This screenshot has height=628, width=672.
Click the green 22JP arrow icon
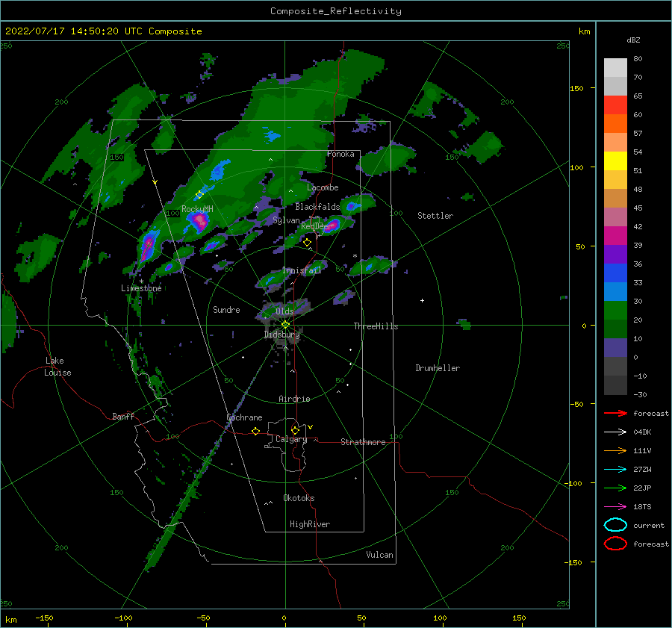[x=615, y=488]
